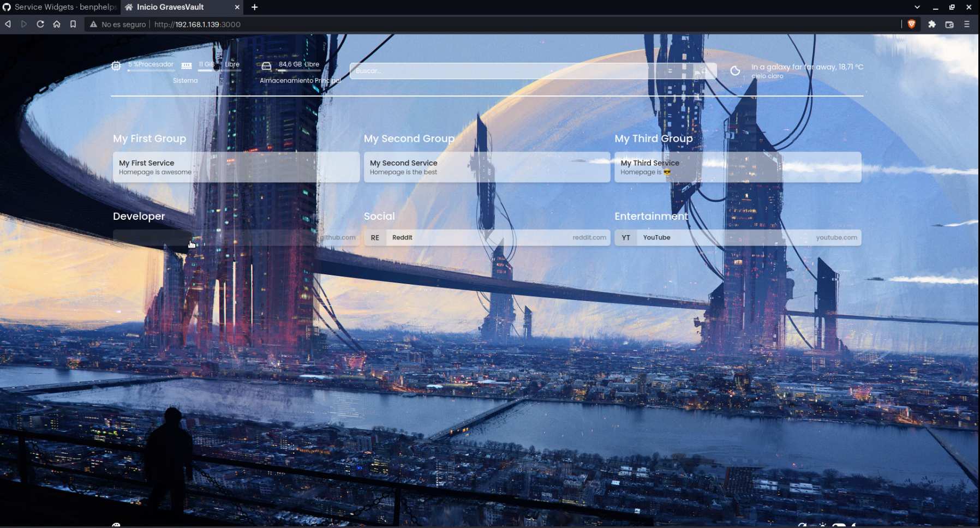Click the YT abbreviation badge for YouTube
The image size is (980, 528).
pos(626,238)
